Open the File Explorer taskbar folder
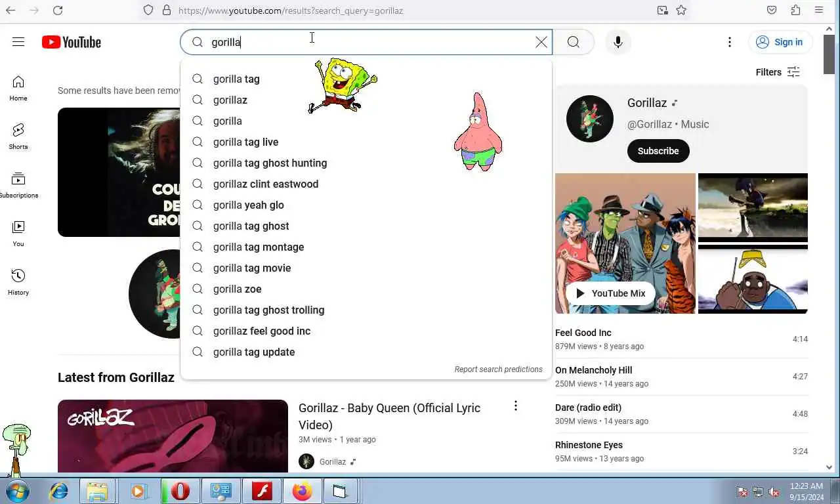This screenshot has height=504, width=840. click(97, 491)
